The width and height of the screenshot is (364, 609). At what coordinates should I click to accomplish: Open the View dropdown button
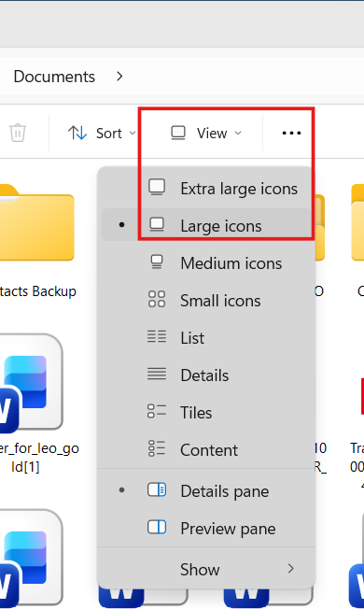[206, 133]
